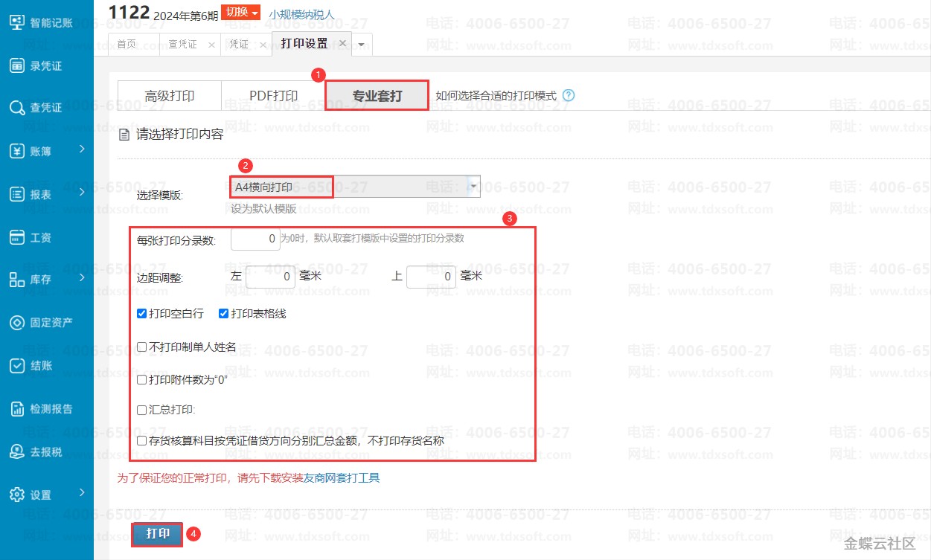Click the 友商网套打工具 download link

pyautogui.click(x=342, y=478)
